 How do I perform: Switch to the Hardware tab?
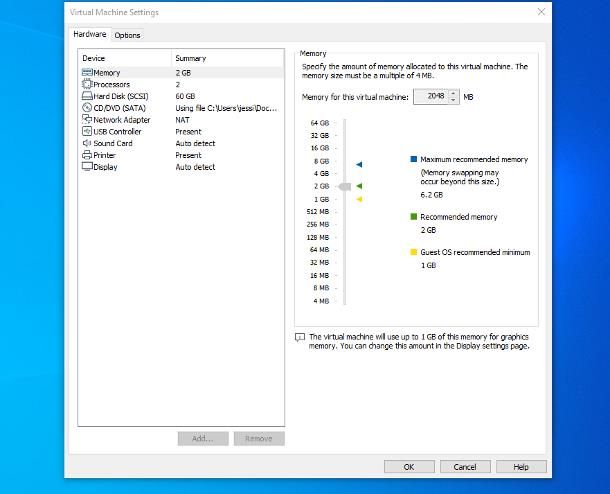90,34
